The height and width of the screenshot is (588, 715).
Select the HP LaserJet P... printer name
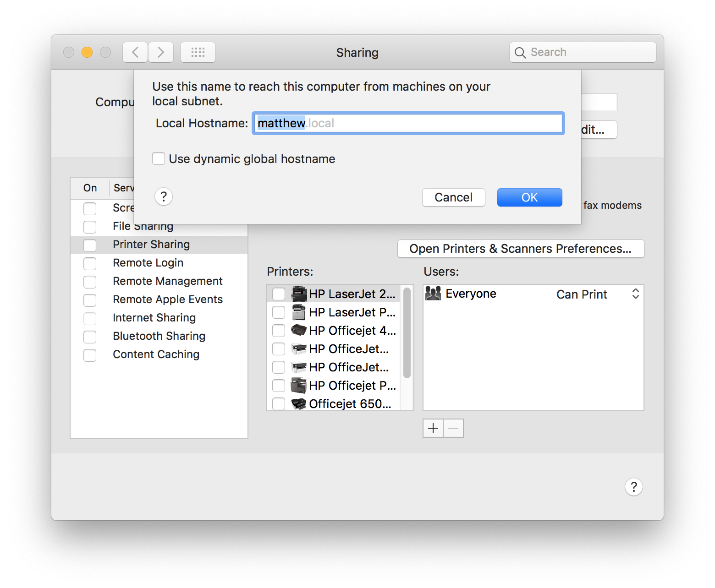click(352, 312)
